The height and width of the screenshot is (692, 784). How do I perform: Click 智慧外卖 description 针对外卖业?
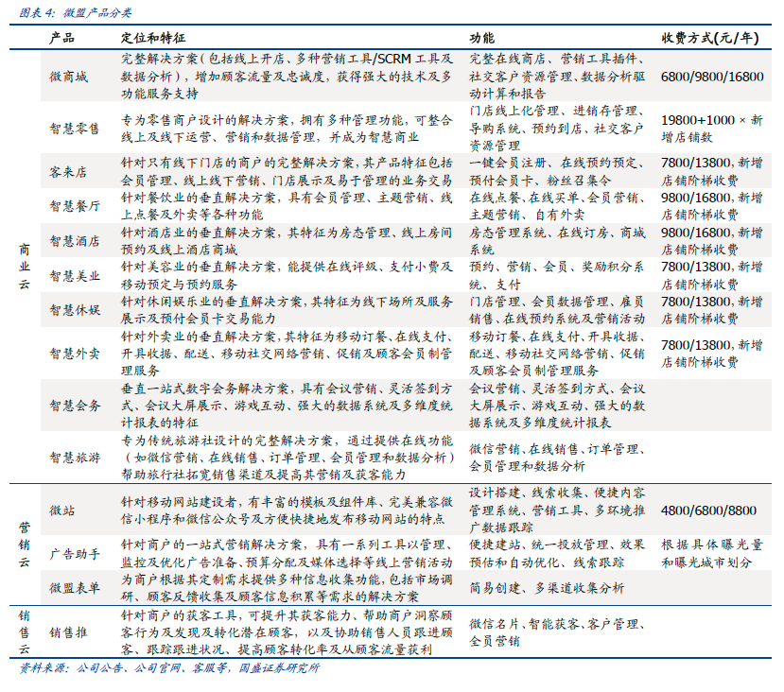pyautogui.click(x=287, y=354)
